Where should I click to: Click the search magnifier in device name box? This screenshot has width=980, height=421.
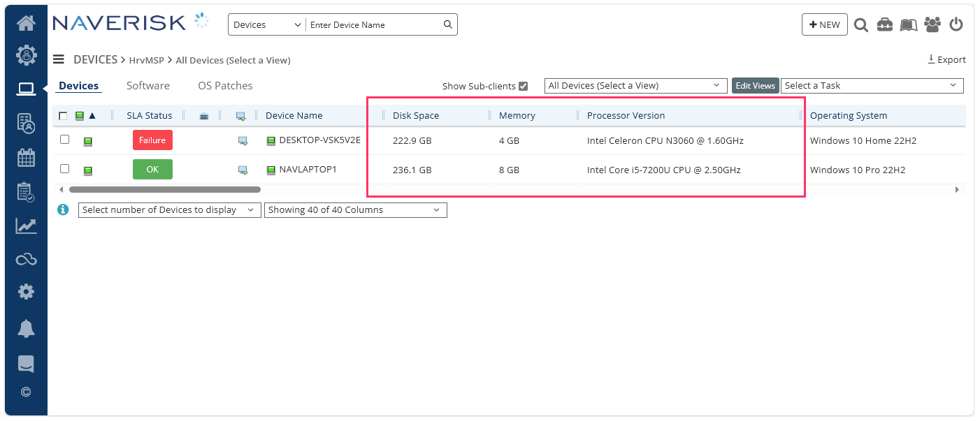tap(448, 24)
